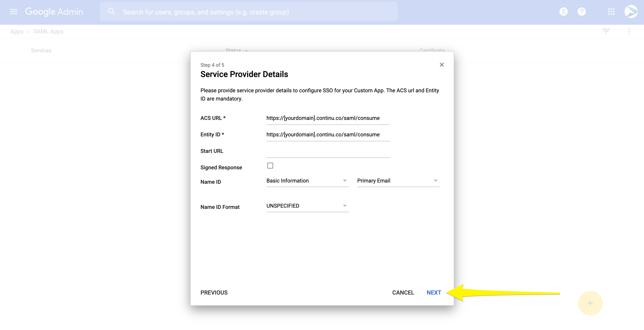Expand the Name ID Format dropdown

(x=307, y=206)
